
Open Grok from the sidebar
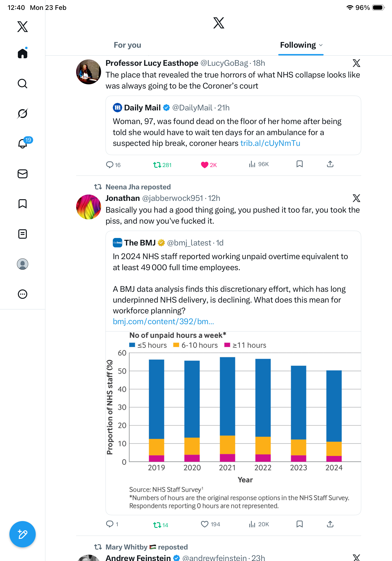pos(23,113)
